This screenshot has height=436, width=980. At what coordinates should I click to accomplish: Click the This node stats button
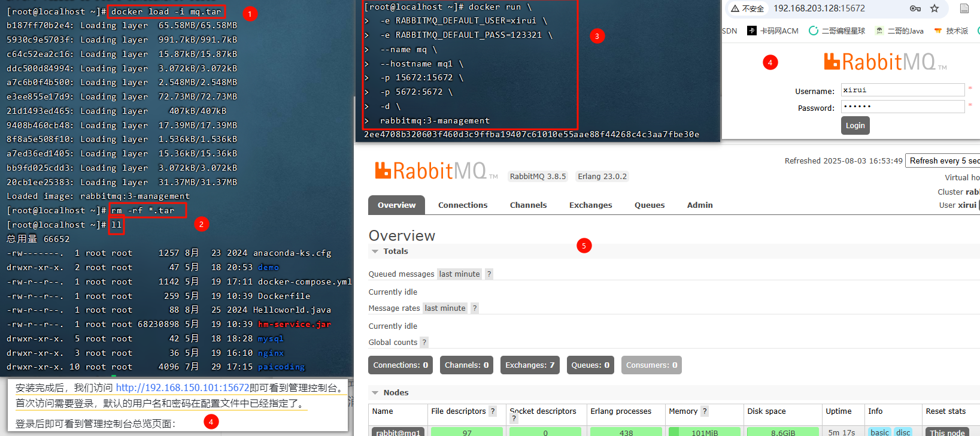(x=947, y=432)
